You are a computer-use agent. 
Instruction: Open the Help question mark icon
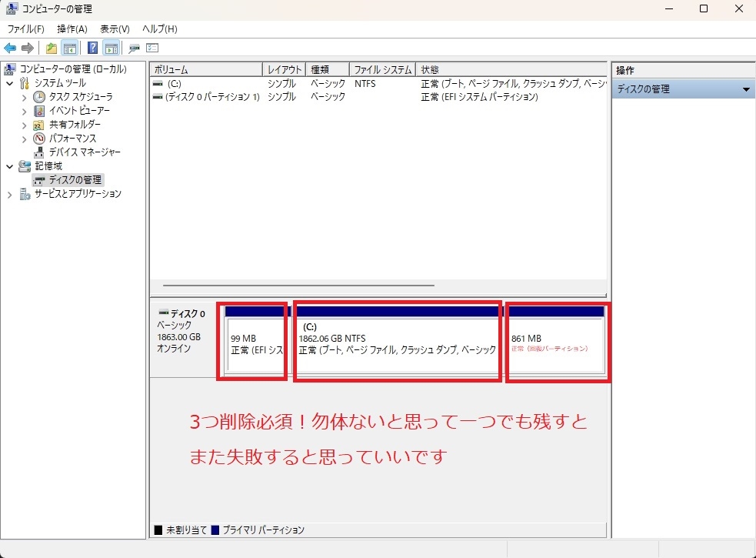(x=92, y=48)
